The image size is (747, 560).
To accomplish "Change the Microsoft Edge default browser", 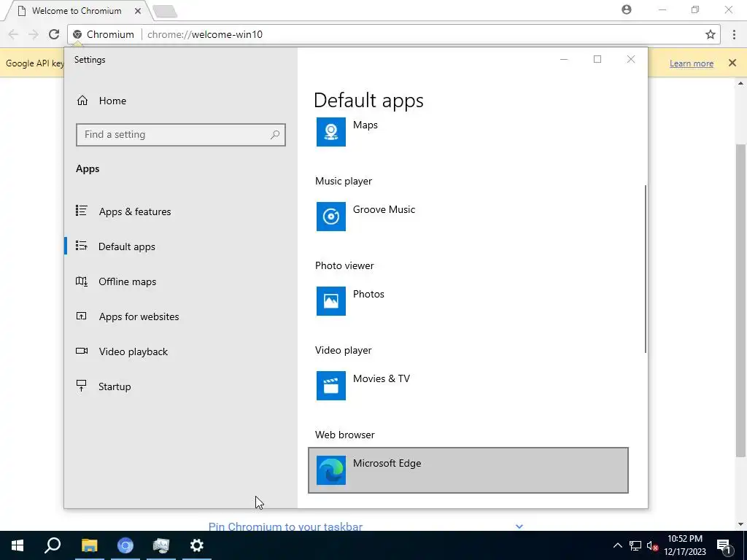I will [x=468, y=470].
